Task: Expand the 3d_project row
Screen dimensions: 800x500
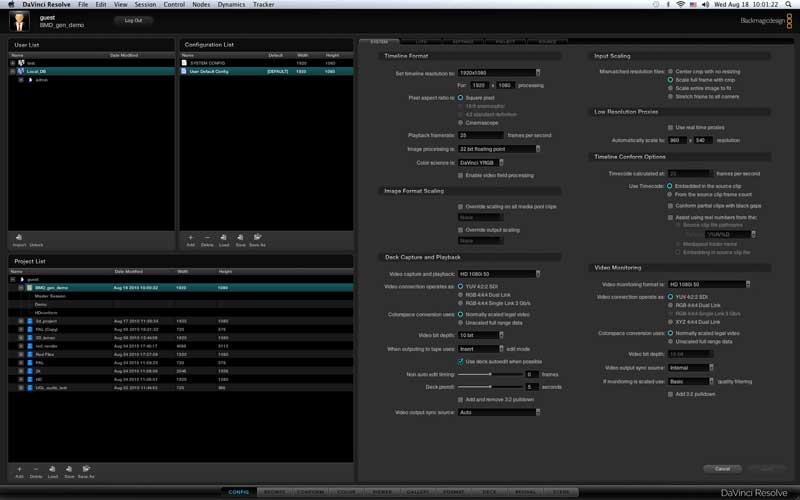Action: pyautogui.click(x=21, y=321)
